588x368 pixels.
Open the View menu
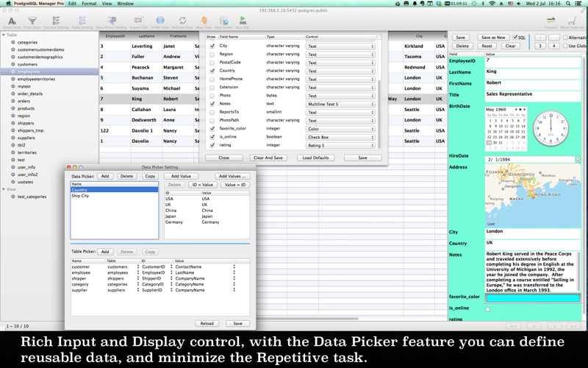(x=107, y=4)
